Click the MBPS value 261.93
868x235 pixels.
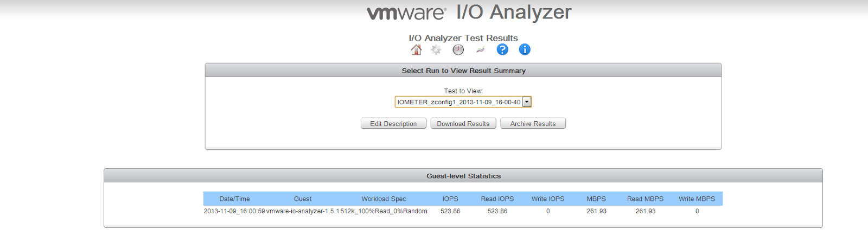596,211
